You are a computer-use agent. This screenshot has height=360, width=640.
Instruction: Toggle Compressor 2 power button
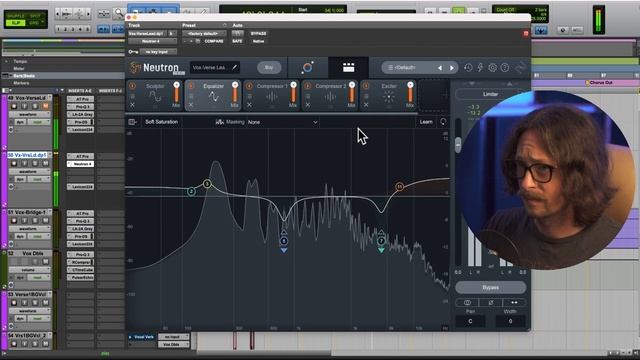pos(308,86)
